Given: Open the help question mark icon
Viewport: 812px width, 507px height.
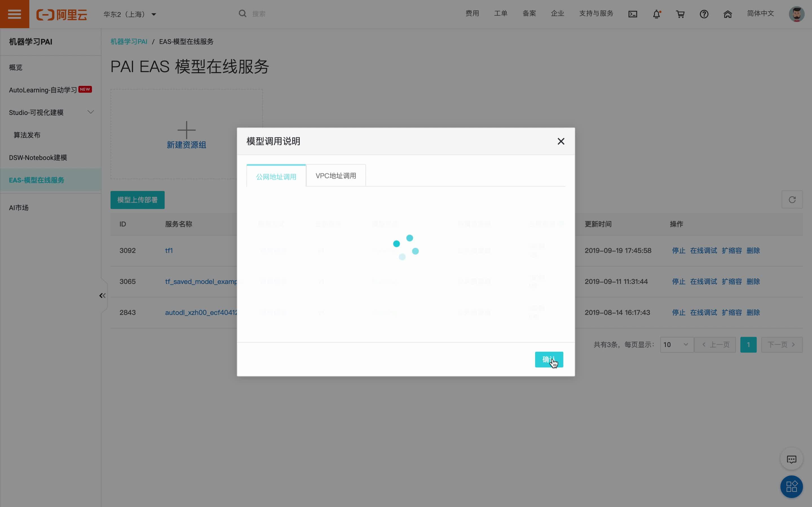Looking at the screenshot, I should [x=704, y=14].
